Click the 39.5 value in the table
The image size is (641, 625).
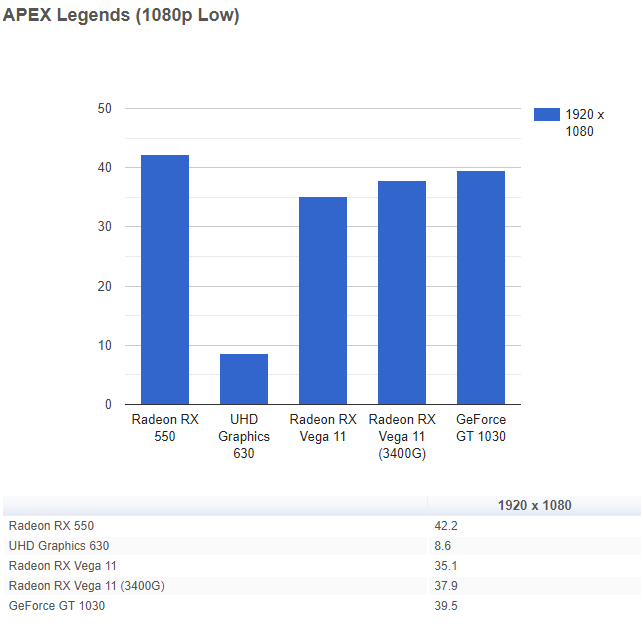[x=446, y=605]
